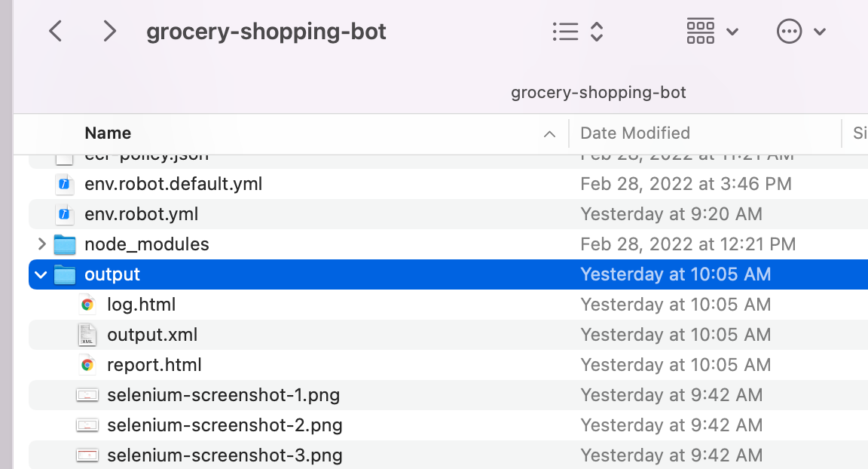The image size is (868, 469).
Task: Select the node_modules folder name
Action: tap(147, 244)
